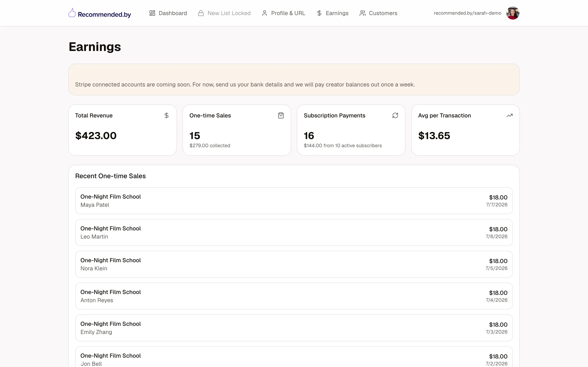Click the dollar icon in the nav bar
This screenshot has width=588, height=367.
[x=319, y=13]
